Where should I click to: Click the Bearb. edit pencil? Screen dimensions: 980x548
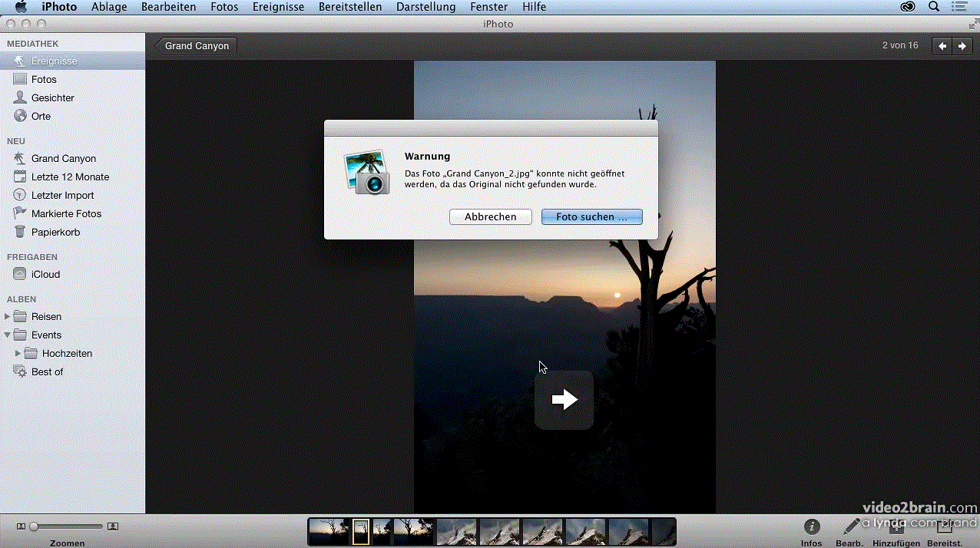pos(850,532)
